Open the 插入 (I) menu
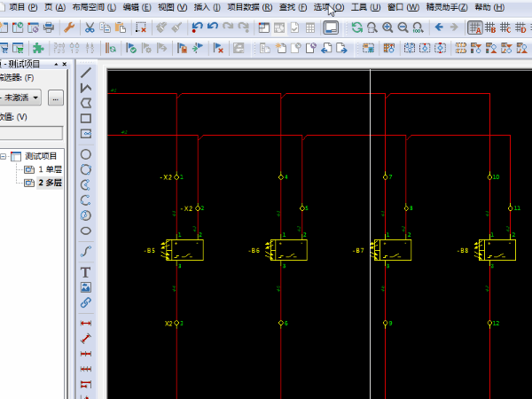Image resolution: width=532 pixels, height=399 pixels. [x=207, y=7]
